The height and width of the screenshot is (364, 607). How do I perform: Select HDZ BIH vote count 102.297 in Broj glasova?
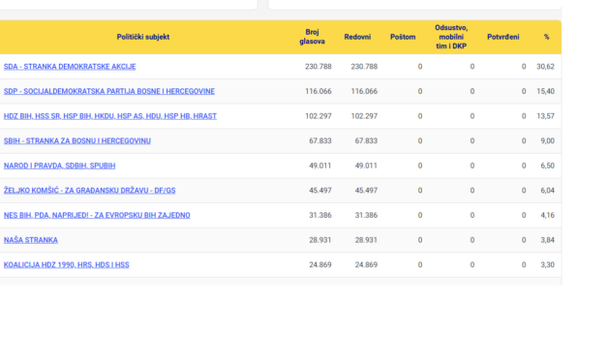tap(319, 116)
